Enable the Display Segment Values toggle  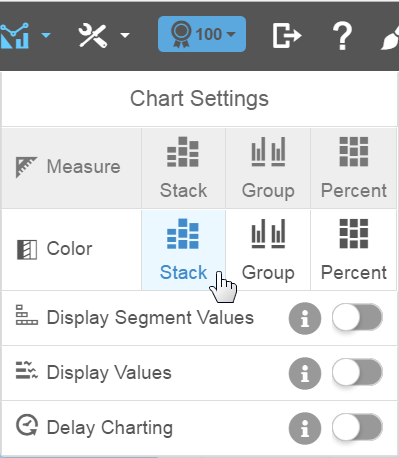pyautogui.click(x=357, y=317)
